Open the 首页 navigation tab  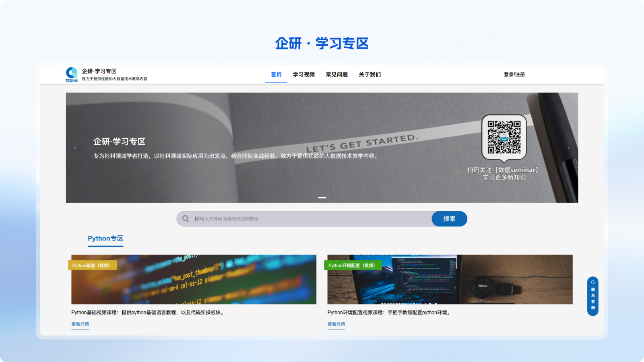(x=276, y=74)
